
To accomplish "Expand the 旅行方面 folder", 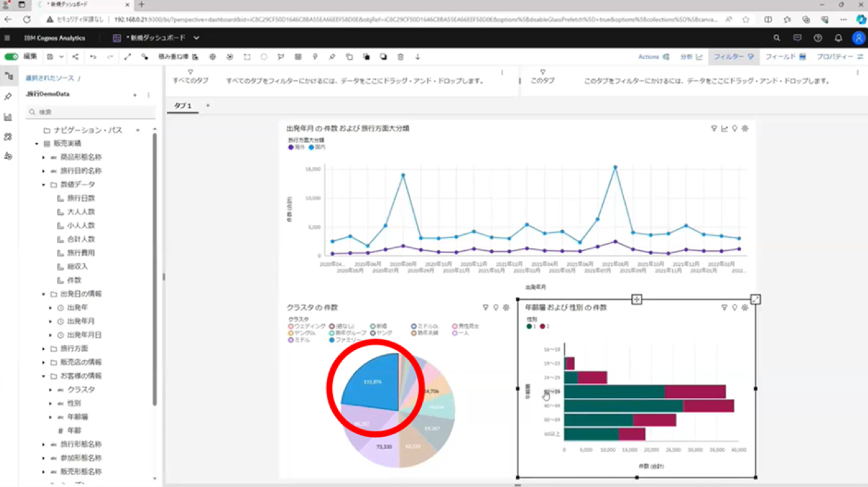I will point(44,349).
